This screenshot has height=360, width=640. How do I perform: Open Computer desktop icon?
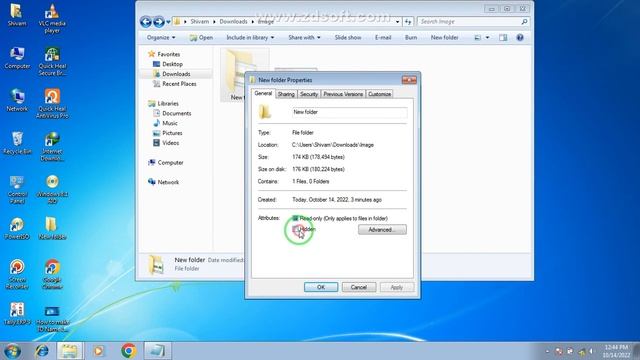tap(17, 58)
